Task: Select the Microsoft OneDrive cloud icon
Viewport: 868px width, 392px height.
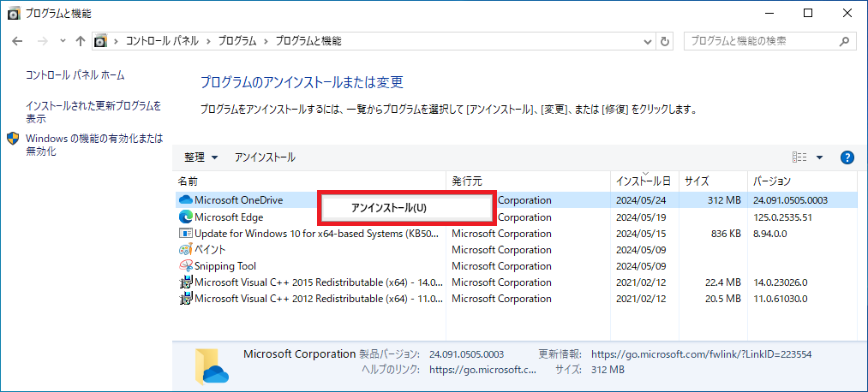Action: click(185, 200)
